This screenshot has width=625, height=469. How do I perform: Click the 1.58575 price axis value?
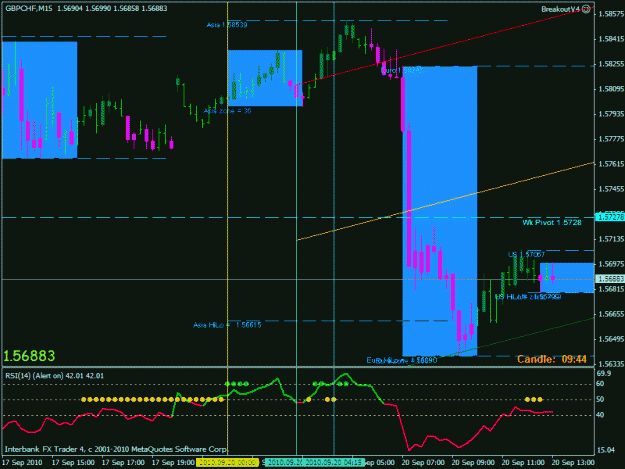point(611,14)
